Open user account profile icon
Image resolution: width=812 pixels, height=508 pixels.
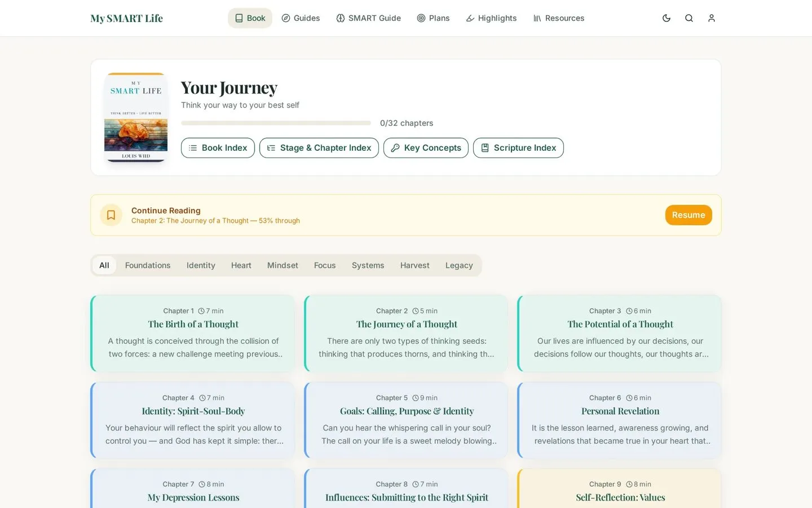click(x=712, y=18)
